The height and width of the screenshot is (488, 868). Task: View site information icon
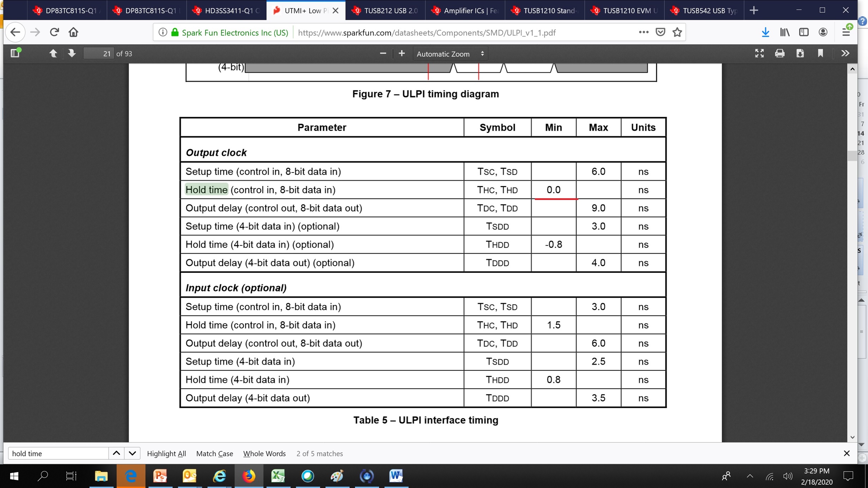[x=163, y=32]
